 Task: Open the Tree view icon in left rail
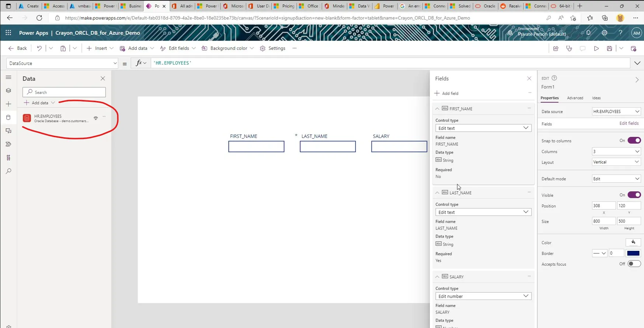tap(8, 90)
